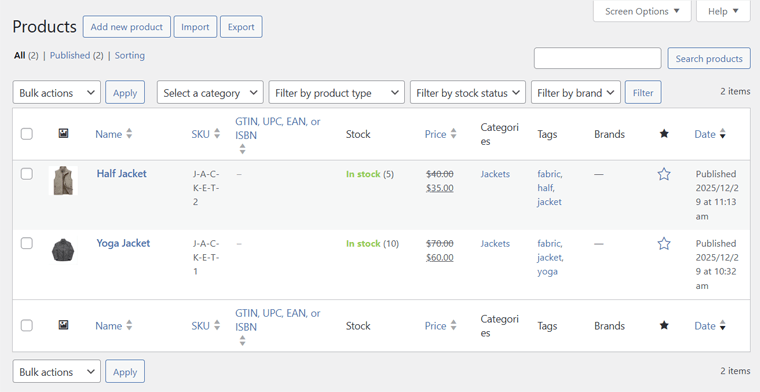Screen dimensions: 760x392
Task: Click the J-A-C-K-E-T-2 SKU cell
Action: pos(206,188)
